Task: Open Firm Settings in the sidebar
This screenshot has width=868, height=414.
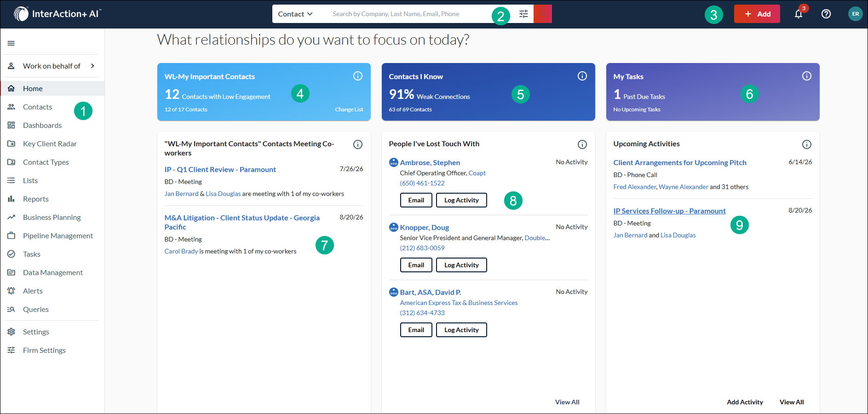Action: [x=52, y=350]
